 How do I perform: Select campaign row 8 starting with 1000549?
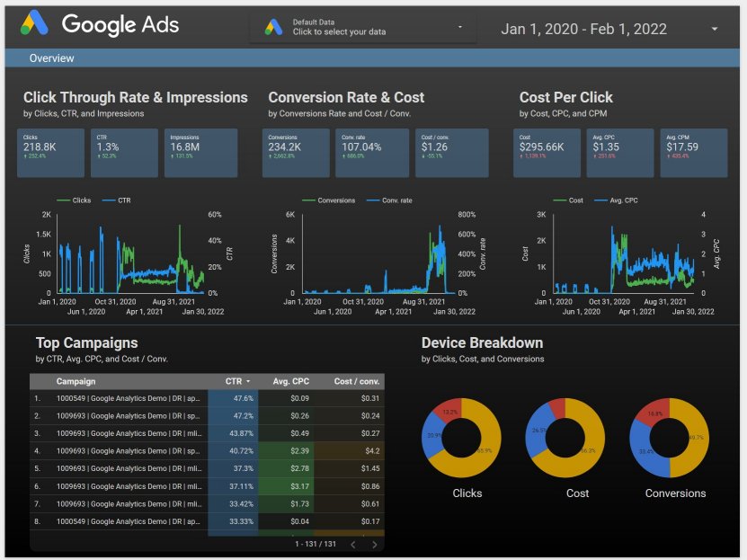(x=207, y=521)
